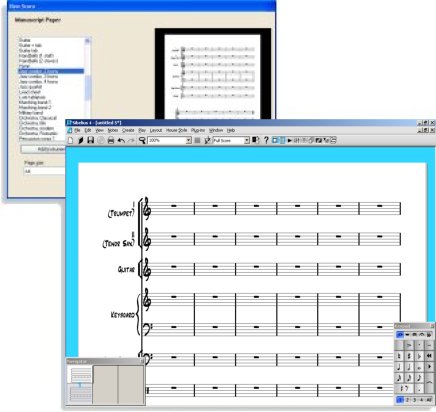Toggle voice 2 on the Keypad
Screen dimensions: 436x412
pos(407,400)
